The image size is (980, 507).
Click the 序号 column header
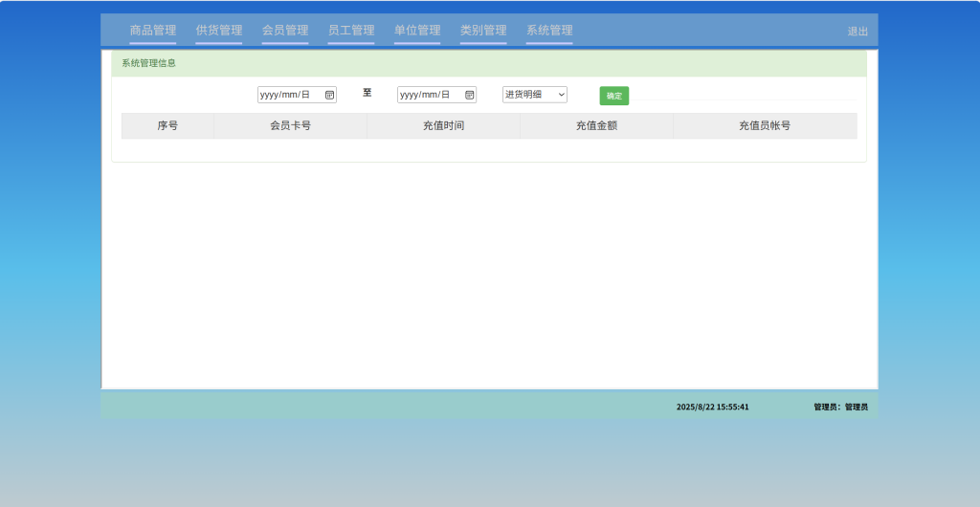click(x=167, y=125)
